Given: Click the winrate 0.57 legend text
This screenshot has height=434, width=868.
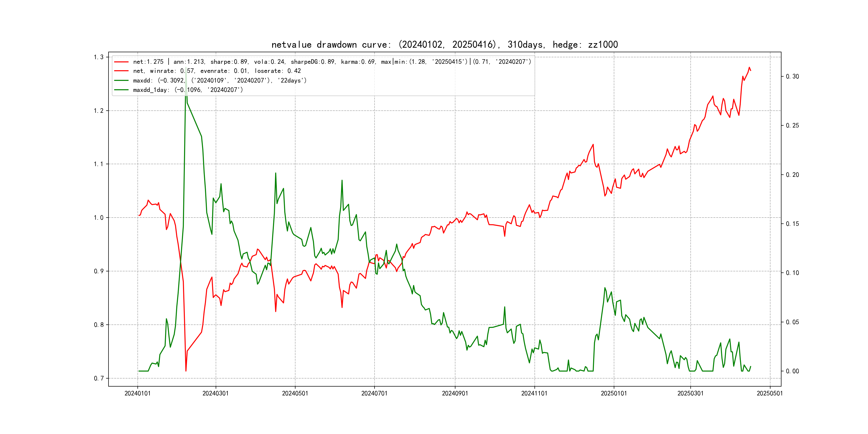Looking at the screenshot, I should pyautogui.click(x=217, y=71).
